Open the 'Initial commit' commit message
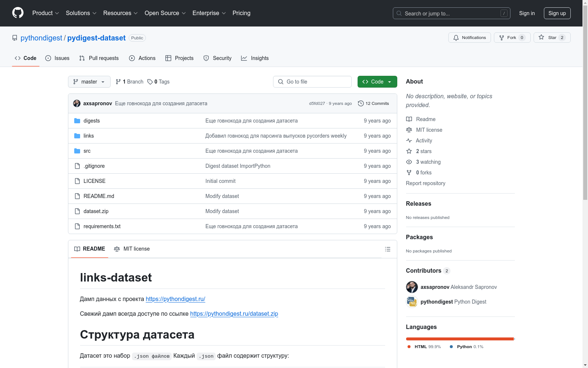The image size is (588, 368). pos(220,181)
